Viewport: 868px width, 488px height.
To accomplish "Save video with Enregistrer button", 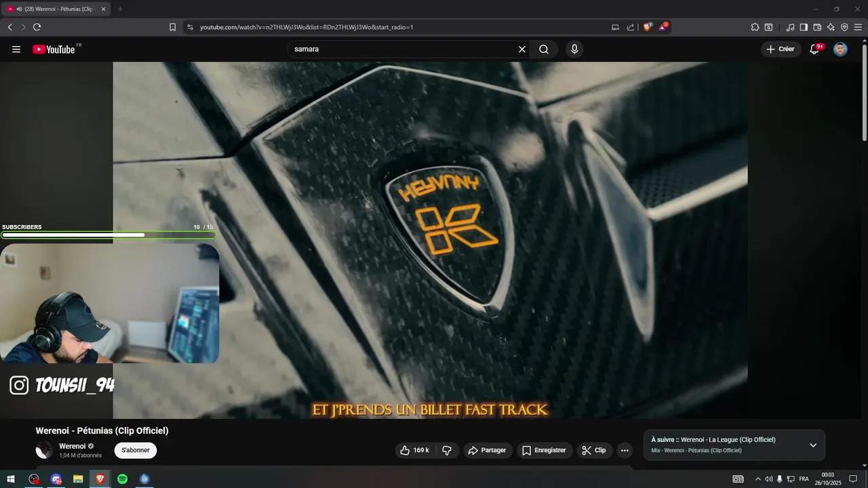I will pyautogui.click(x=544, y=450).
